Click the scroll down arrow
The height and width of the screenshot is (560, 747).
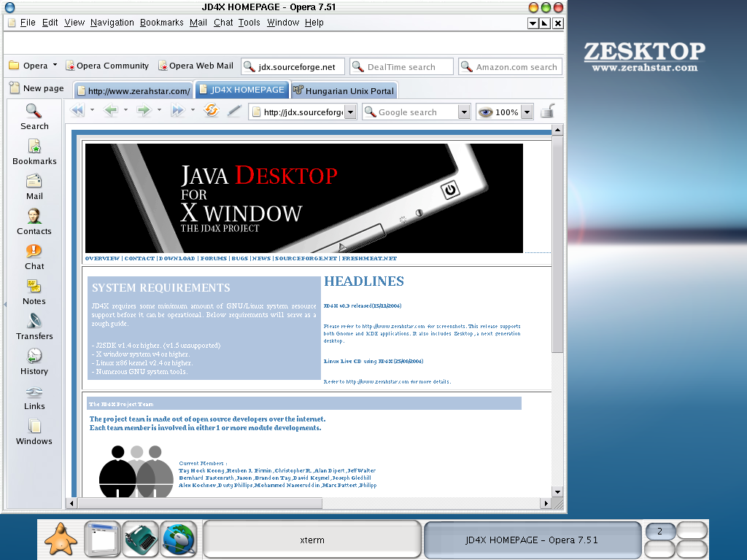coord(557,492)
